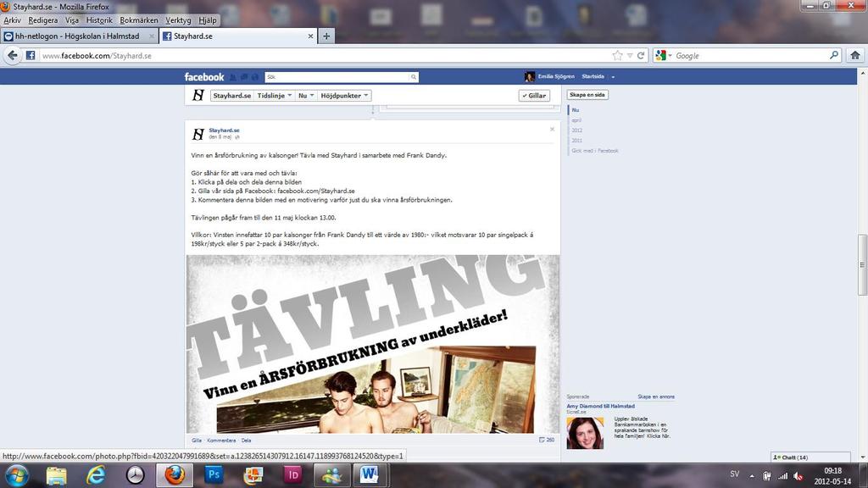The image size is (868, 488).
Task: Click the Facebook search magnifier button
Action: pyautogui.click(x=413, y=77)
